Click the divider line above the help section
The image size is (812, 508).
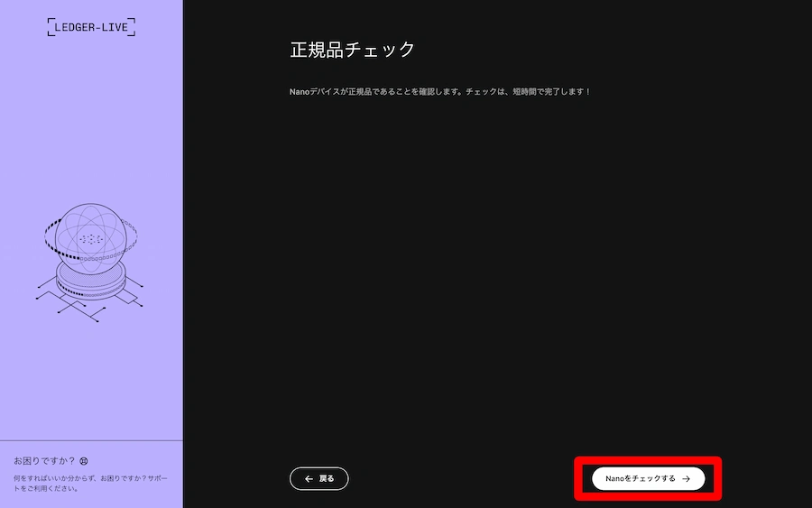91,440
